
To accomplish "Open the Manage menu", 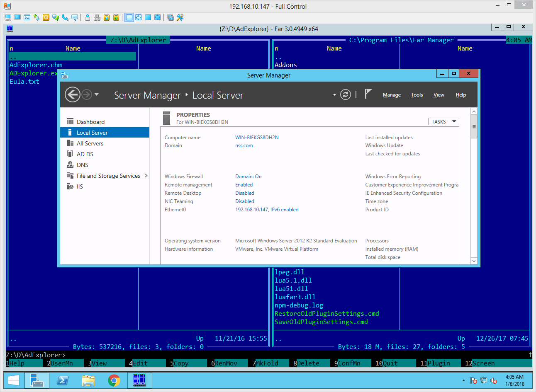I will 392,95.
